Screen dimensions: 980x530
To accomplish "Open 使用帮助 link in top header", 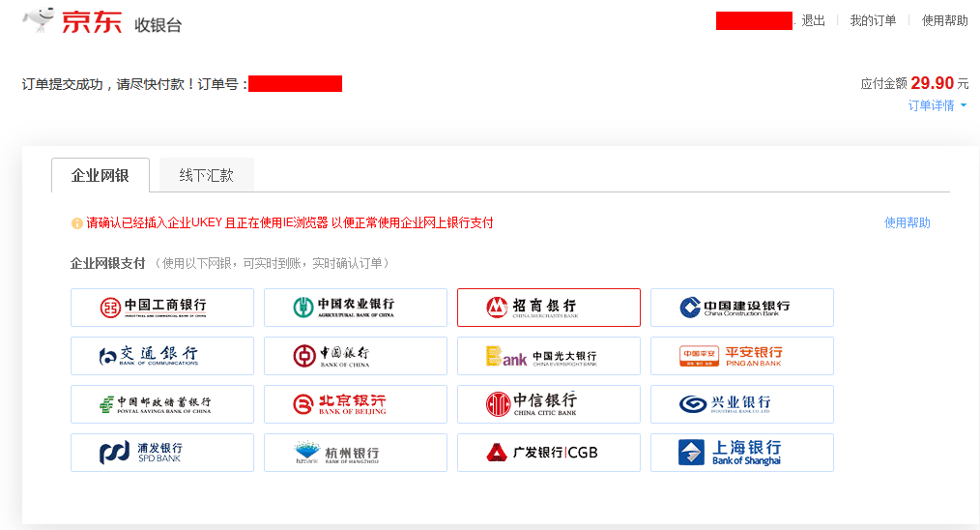I will 944,20.
